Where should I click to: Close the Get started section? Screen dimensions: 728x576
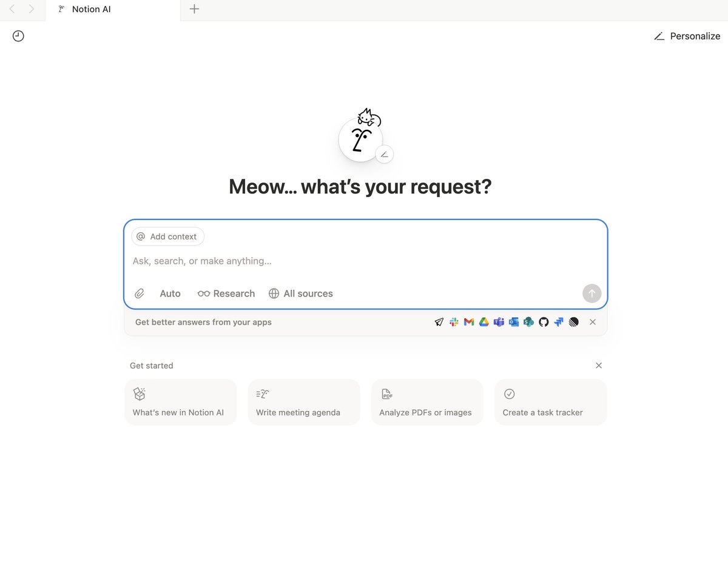tap(599, 366)
